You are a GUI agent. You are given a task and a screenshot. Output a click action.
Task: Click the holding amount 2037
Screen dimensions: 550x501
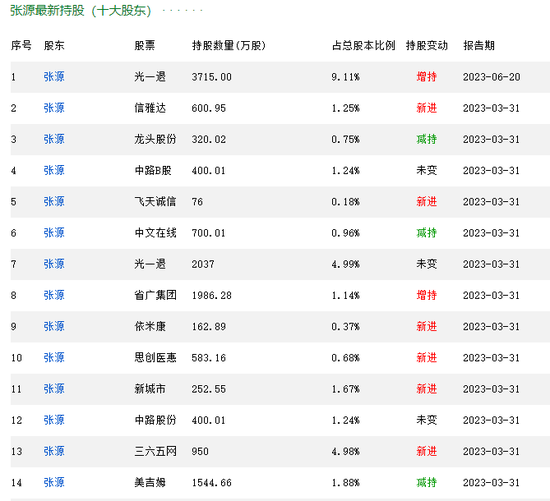(x=203, y=265)
